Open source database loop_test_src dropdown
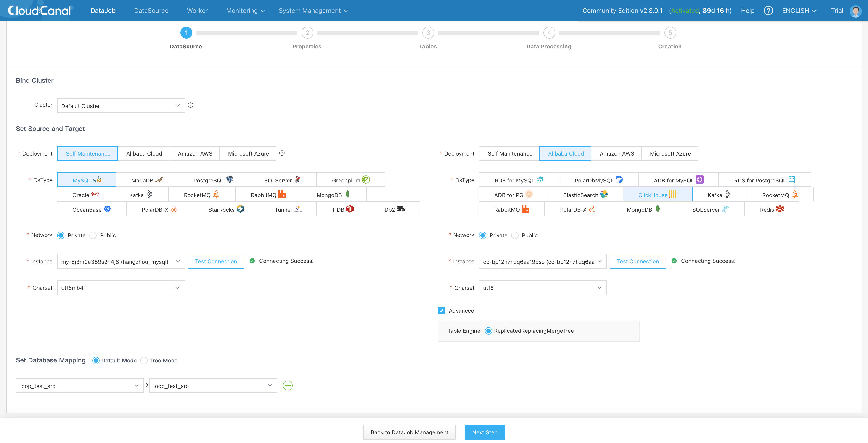The height and width of the screenshot is (443, 868). click(80, 385)
